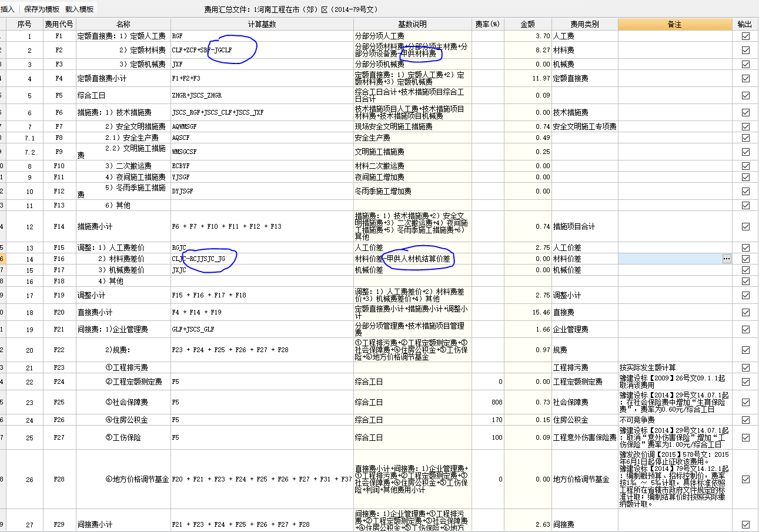Toggle the 输出 checkbox for the F21 企业管理费 row
759x532 pixels.
pyautogui.click(x=745, y=329)
